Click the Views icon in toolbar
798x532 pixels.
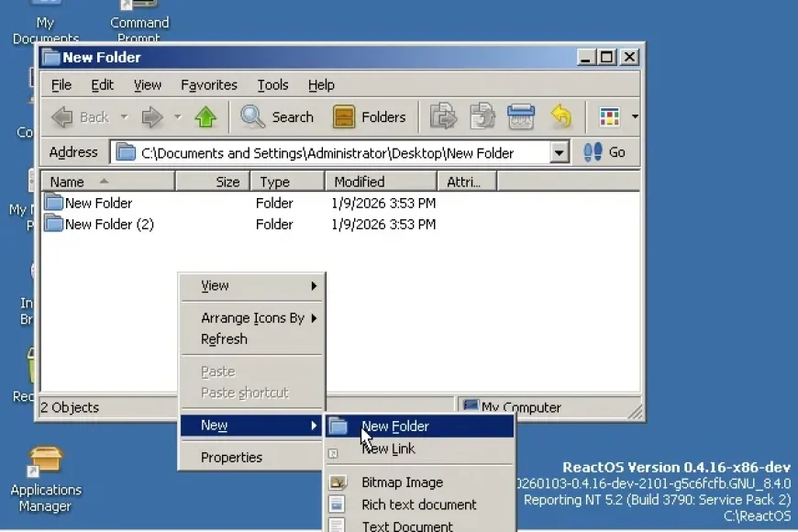610,116
